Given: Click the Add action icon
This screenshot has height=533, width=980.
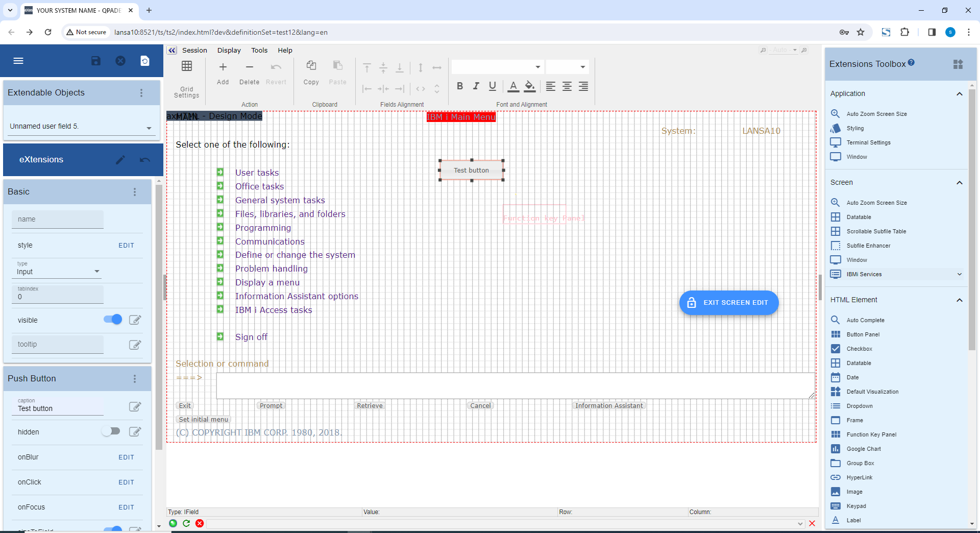Looking at the screenshot, I should 223,67.
